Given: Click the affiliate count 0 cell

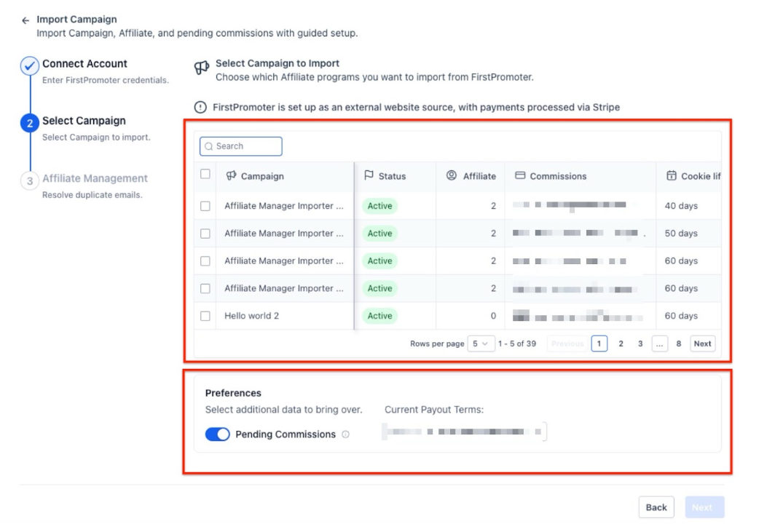Looking at the screenshot, I should pyautogui.click(x=493, y=316).
